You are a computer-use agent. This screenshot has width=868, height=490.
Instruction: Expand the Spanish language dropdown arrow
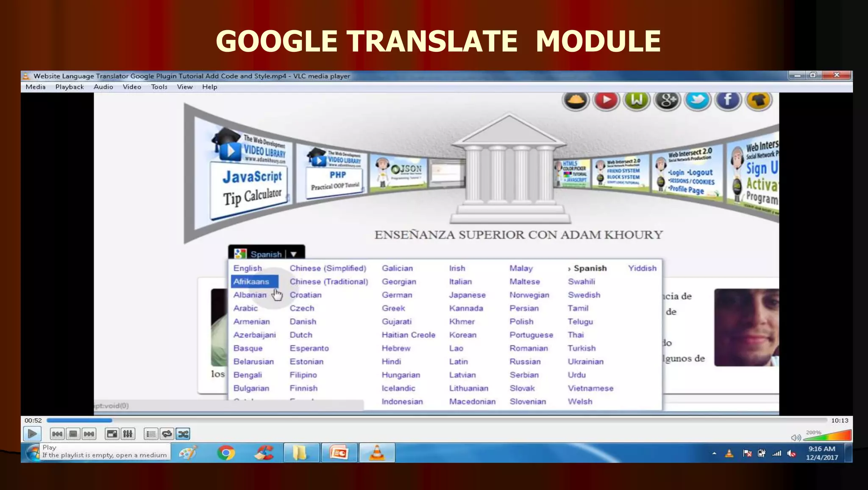(293, 254)
